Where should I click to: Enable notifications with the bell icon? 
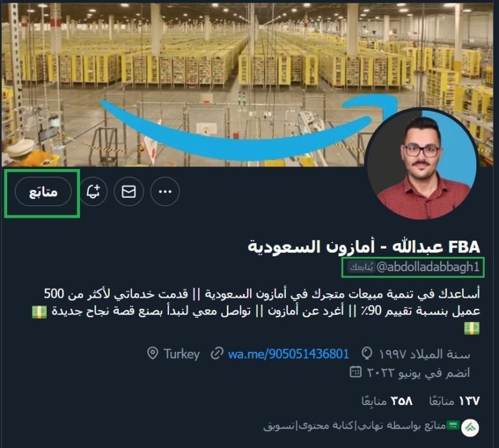coord(93,191)
